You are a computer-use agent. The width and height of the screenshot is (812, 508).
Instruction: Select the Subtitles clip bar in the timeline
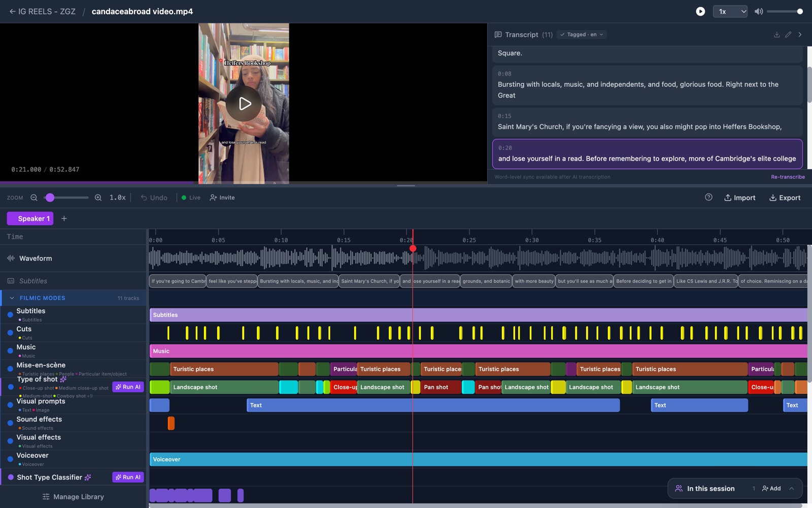click(x=478, y=315)
